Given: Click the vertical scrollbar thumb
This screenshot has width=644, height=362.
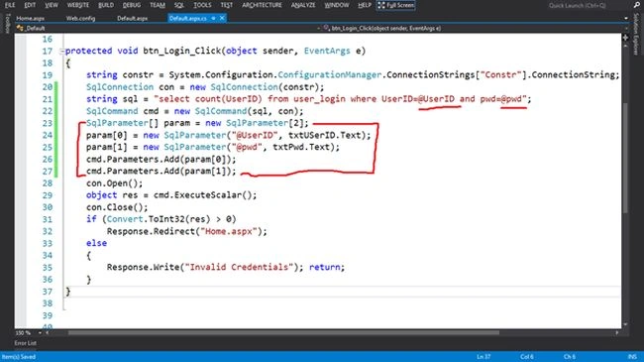Looking at the screenshot, I should (625, 158).
